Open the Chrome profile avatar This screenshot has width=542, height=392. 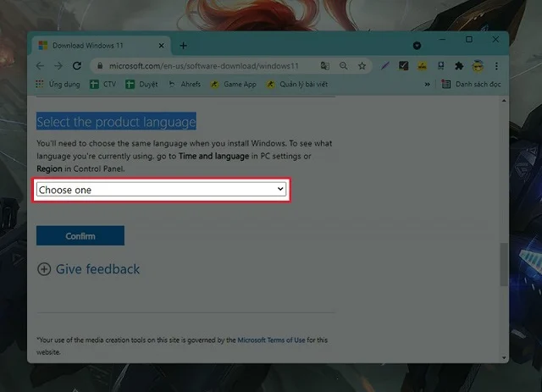[x=478, y=66]
